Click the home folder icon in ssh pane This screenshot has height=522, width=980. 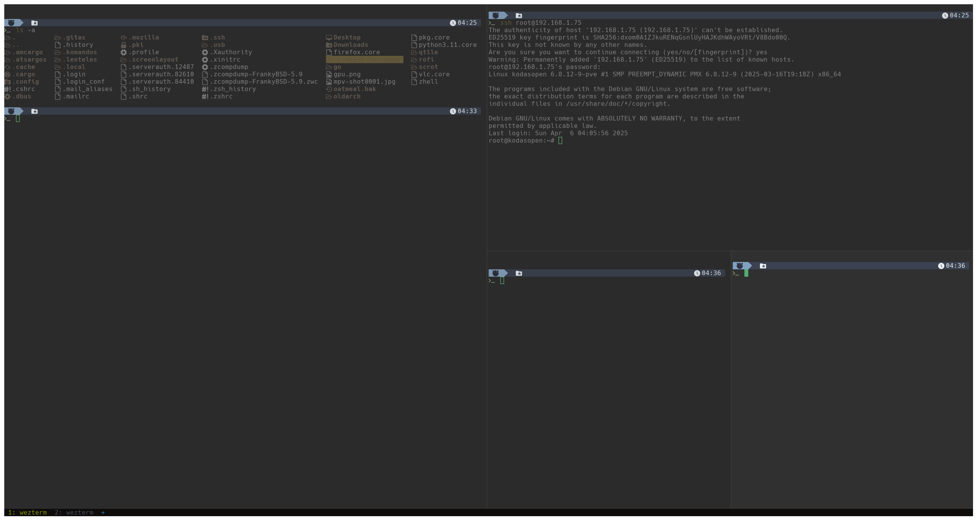518,16
